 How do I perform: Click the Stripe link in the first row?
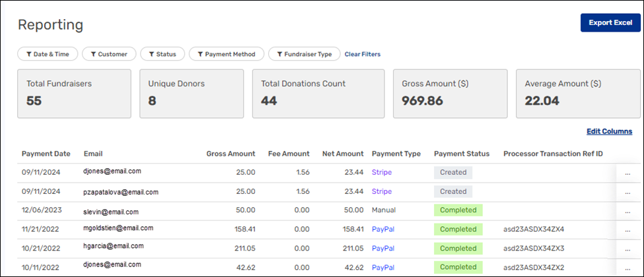point(381,173)
